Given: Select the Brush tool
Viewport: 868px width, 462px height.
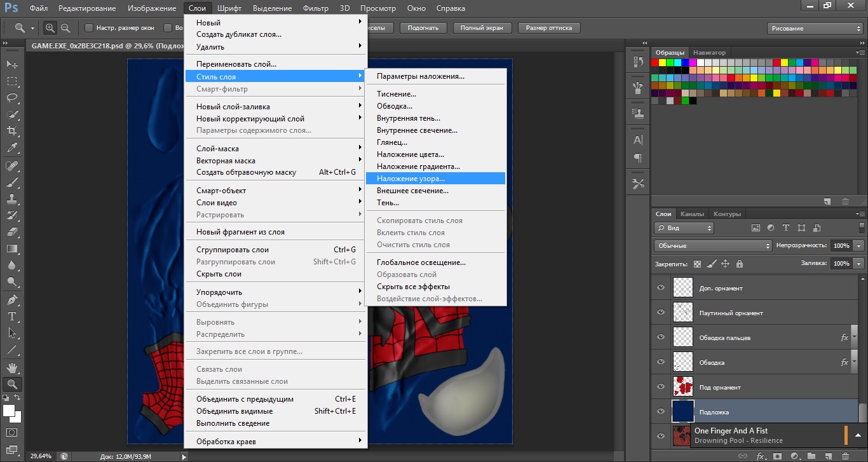Looking at the screenshot, I should pyautogui.click(x=12, y=182).
